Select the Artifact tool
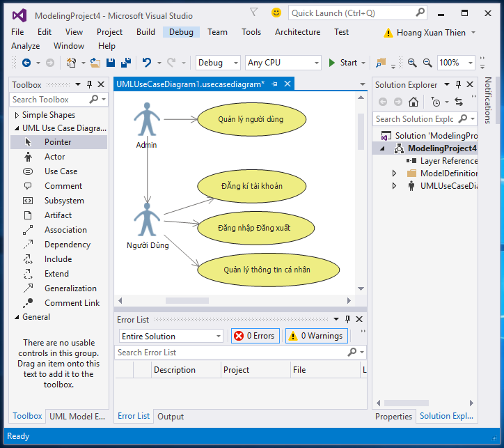504x448 pixels. pyautogui.click(x=58, y=215)
